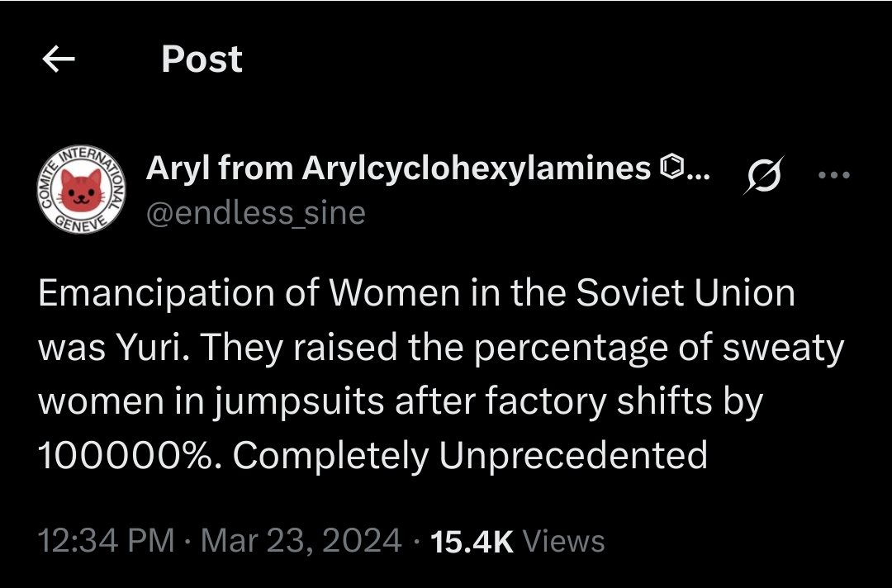The width and height of the screenshot is (892, 588).
Task: Click the red cat face in avatar
Action: pyautogui.click(x=82, y=191)
